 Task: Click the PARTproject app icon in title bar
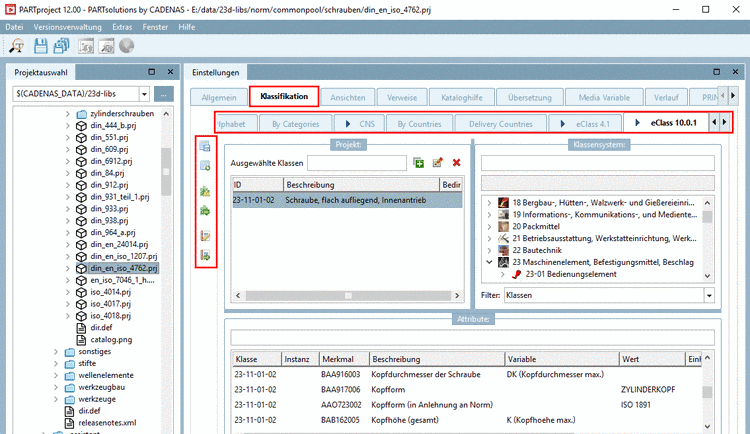(x=10, y=10)
